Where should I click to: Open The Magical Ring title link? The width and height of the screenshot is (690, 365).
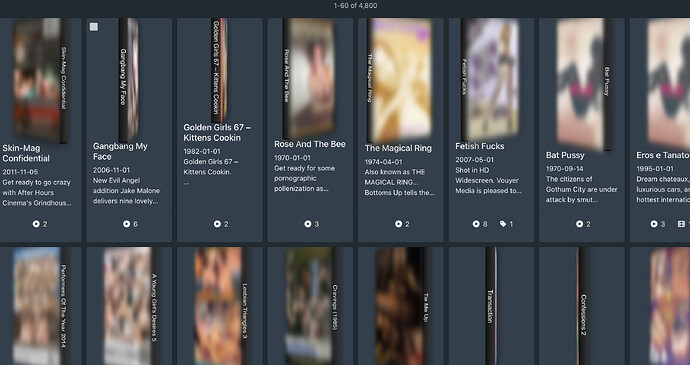[398, 148]
